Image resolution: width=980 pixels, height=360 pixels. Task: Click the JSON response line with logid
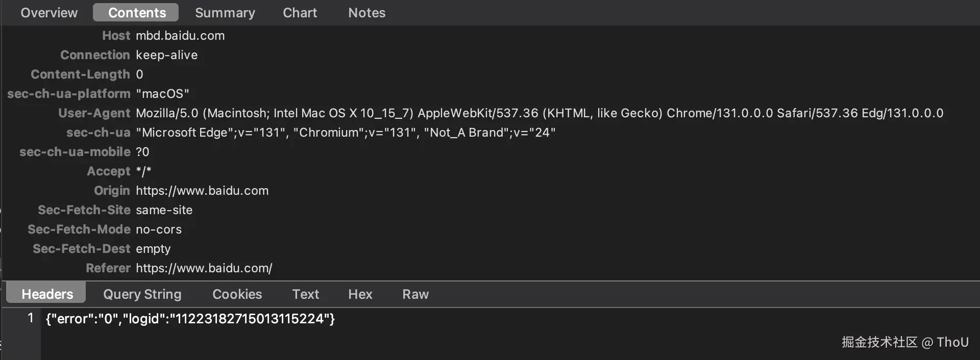(190, 319)
